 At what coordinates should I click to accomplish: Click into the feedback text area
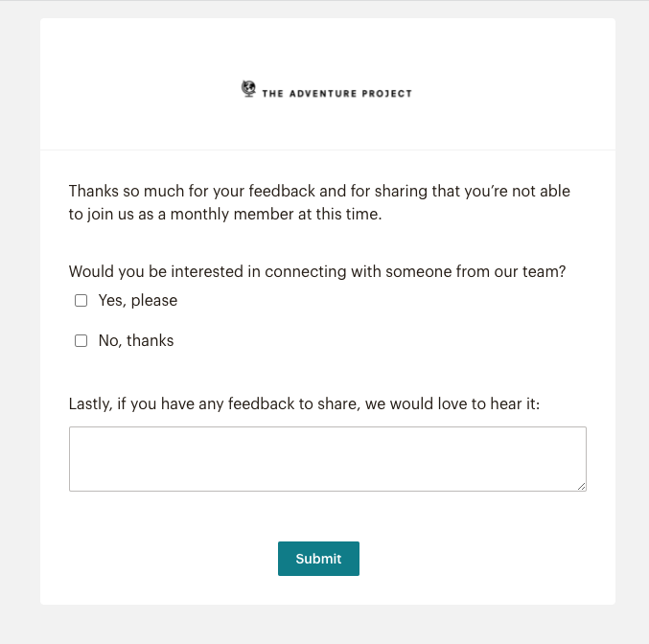(328, 459)
